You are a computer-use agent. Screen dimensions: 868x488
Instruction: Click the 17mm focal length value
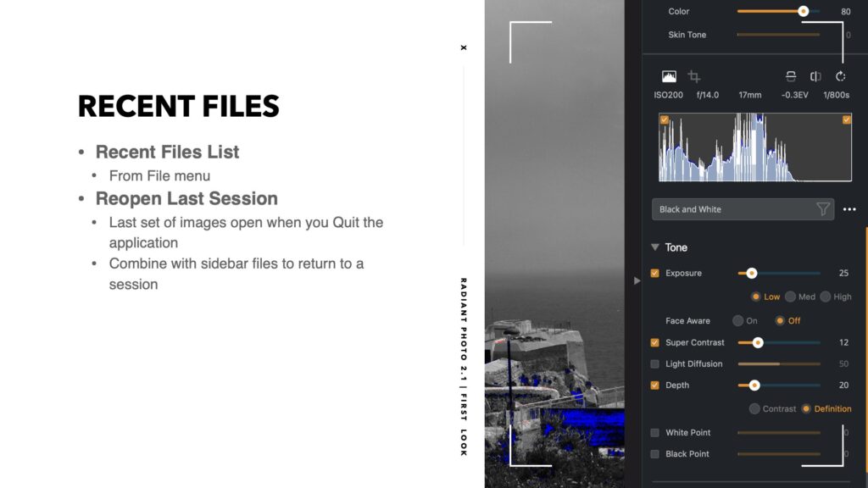click(750, 95)
